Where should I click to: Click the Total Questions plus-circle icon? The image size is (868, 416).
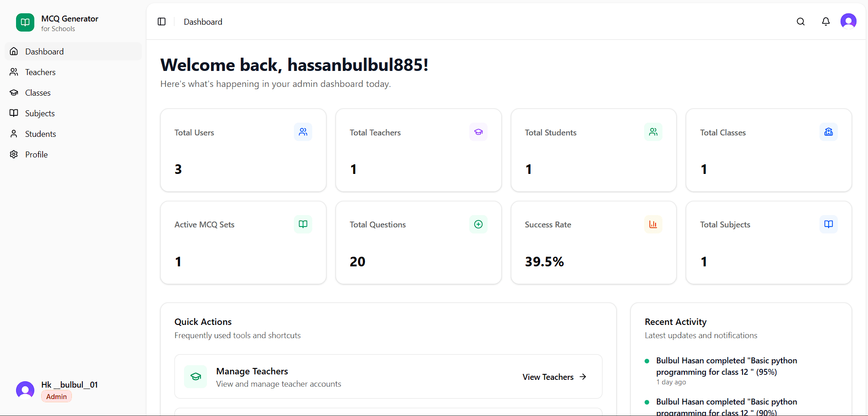pos(478,224)
